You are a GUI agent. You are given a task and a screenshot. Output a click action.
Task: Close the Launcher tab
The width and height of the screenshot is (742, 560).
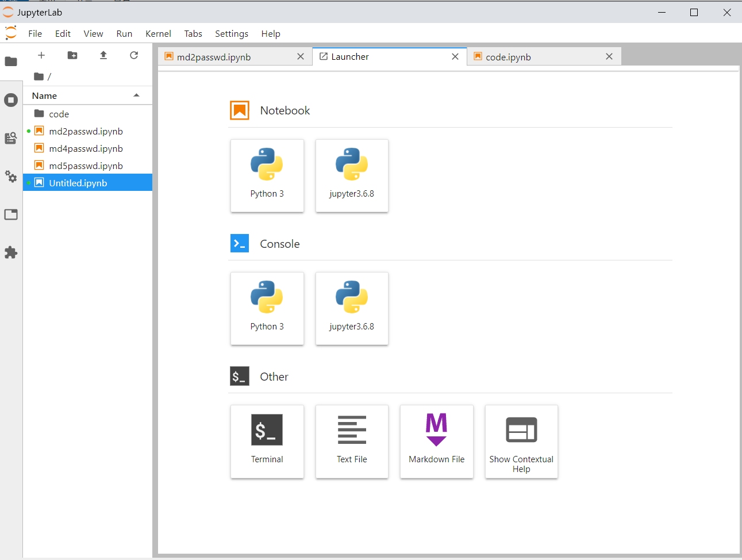455,56
